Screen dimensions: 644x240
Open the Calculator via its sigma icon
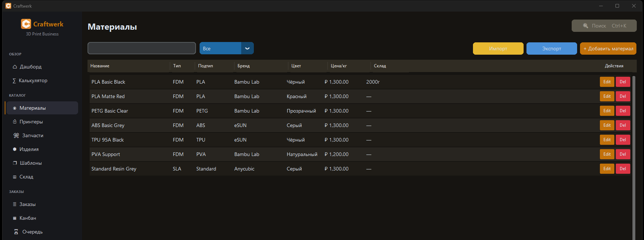14,81
